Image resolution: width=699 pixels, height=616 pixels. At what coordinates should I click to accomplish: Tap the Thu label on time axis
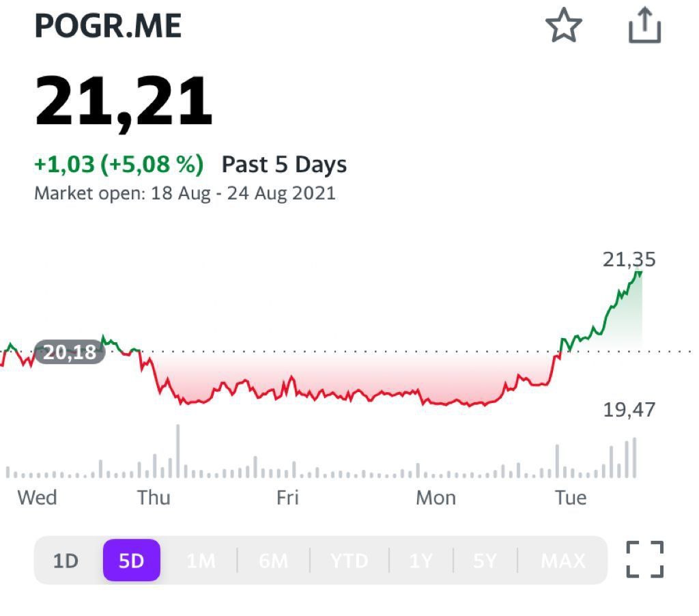coord(154,497)
